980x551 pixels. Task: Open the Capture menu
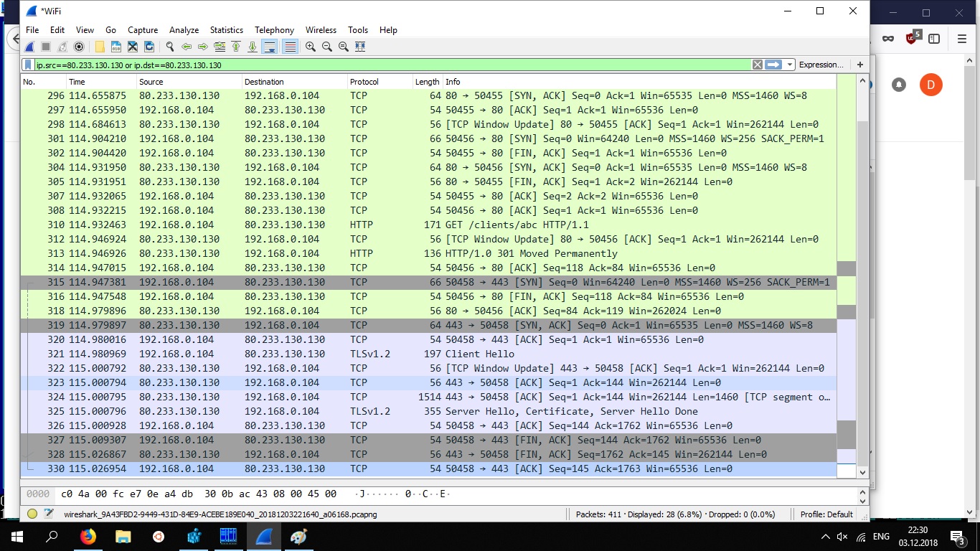[x=143, y=30]
